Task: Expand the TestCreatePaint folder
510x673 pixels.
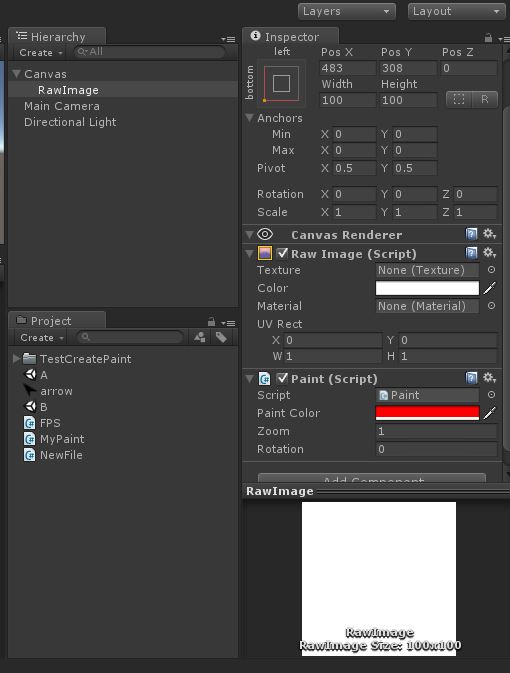Action: click(17, 358)
